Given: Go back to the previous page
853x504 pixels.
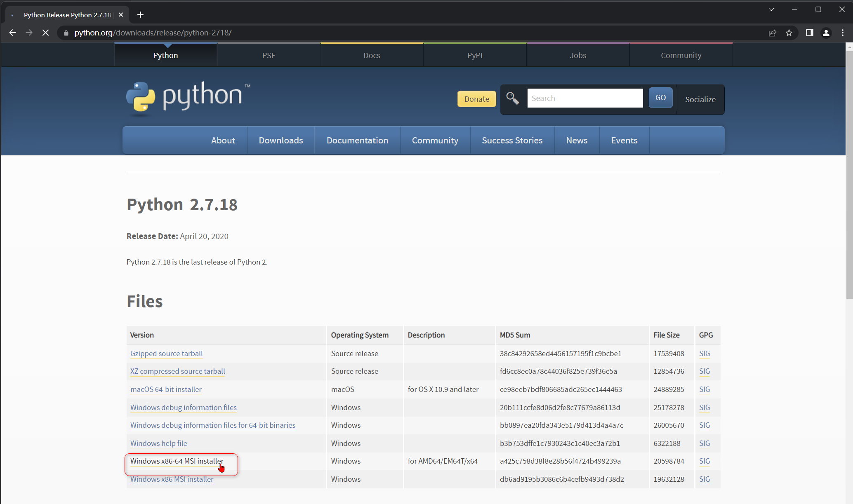Looking at the screenshot, I should pyautogui.click(x=12, y=33).
